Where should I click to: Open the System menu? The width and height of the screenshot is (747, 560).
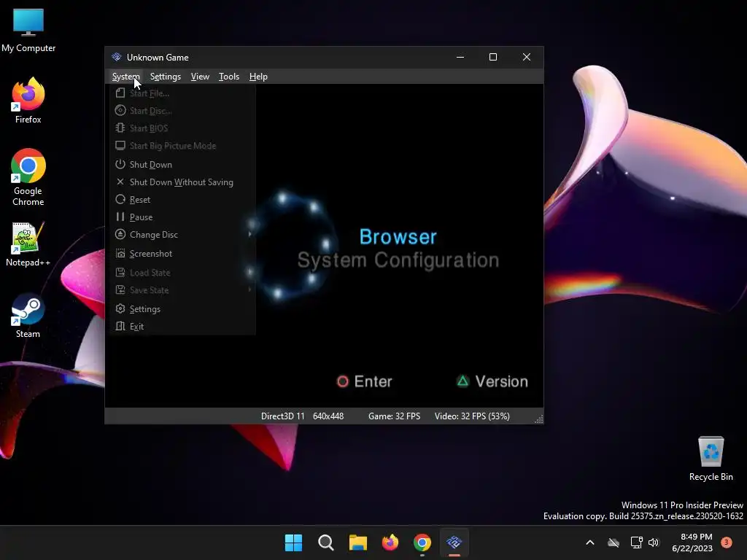point(125,76)
